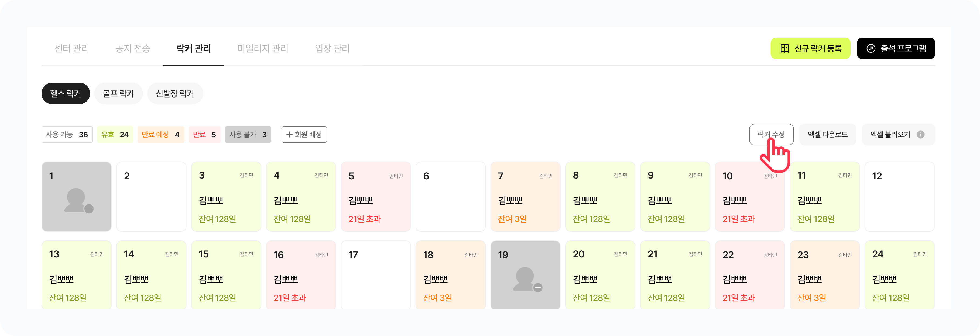
Task: Click the info icon next to 엑셀 불러오기
Action: (921, 135)
